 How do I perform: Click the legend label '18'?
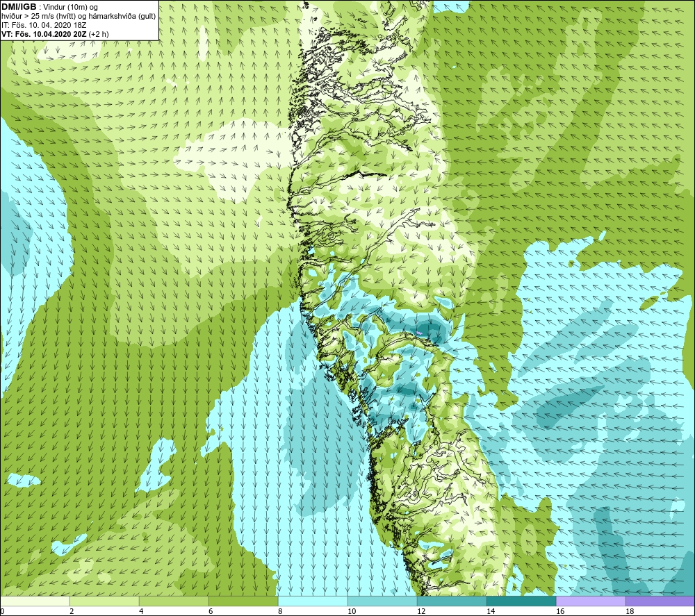coord(630,611)
